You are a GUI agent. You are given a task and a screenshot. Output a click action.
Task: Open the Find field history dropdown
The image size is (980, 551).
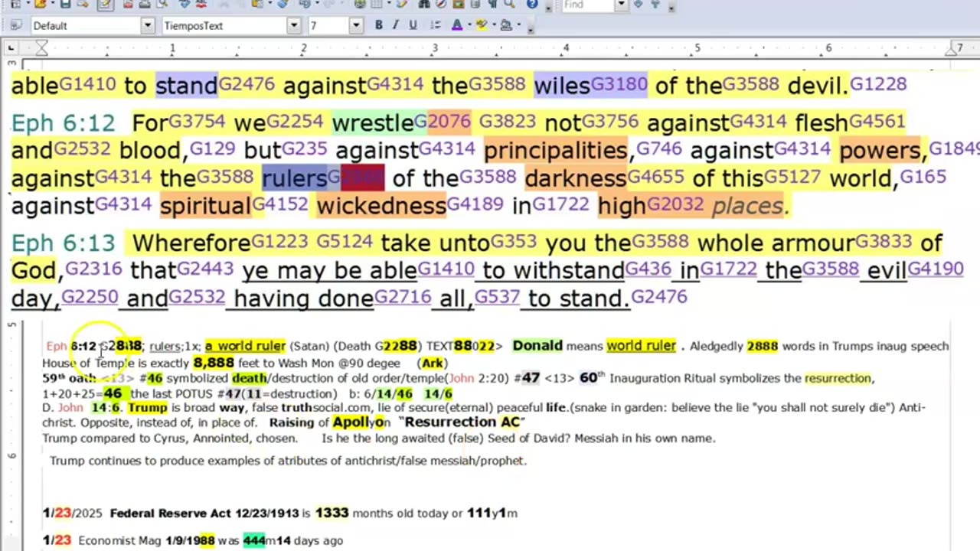tap(621, 4)
